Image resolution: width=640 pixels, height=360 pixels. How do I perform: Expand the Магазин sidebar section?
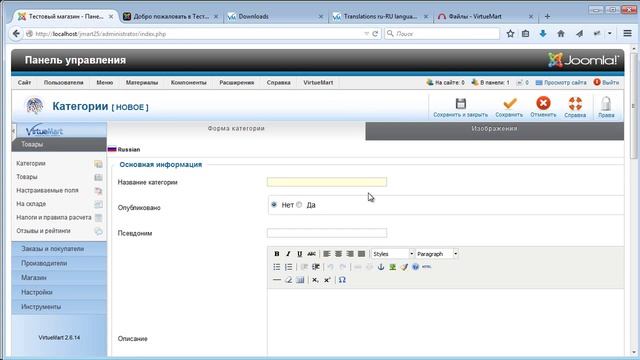pos(59,278)
